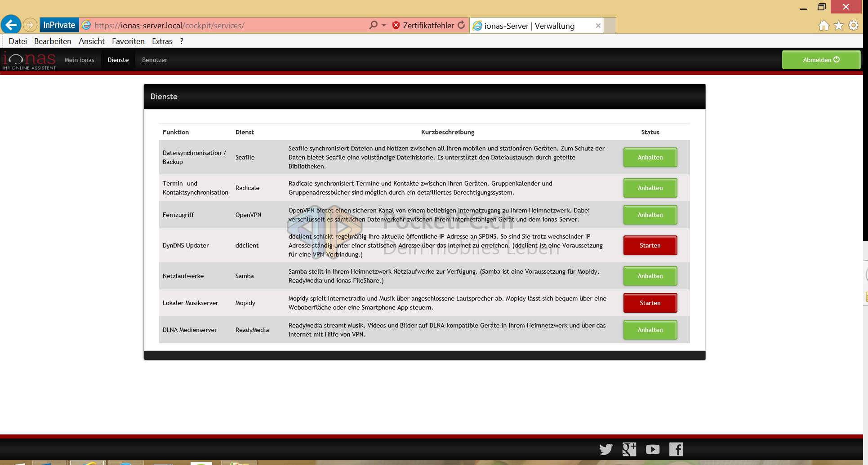The image size is (868, 465).
Task: Click the InPrivate indicator badge
Action: 59,25
